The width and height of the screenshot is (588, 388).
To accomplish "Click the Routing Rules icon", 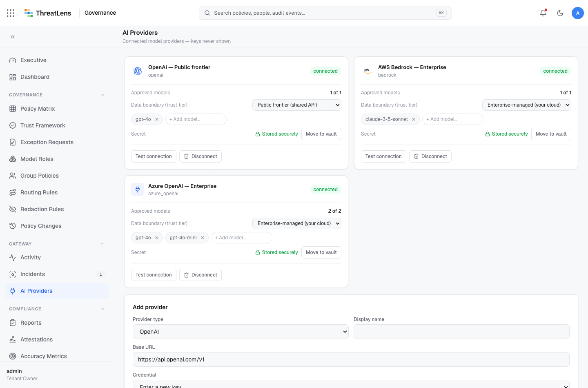I will 13,192.
